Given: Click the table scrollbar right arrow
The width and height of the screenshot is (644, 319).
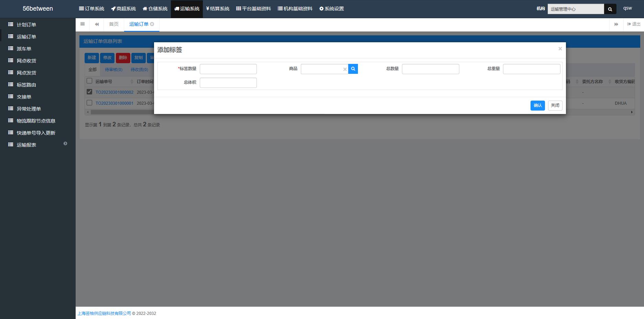Looking at the screenshot, I should tap(632, 112).
